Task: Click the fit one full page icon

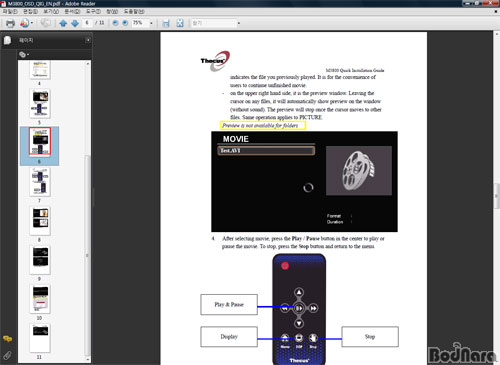Action: tap(180, 23)
